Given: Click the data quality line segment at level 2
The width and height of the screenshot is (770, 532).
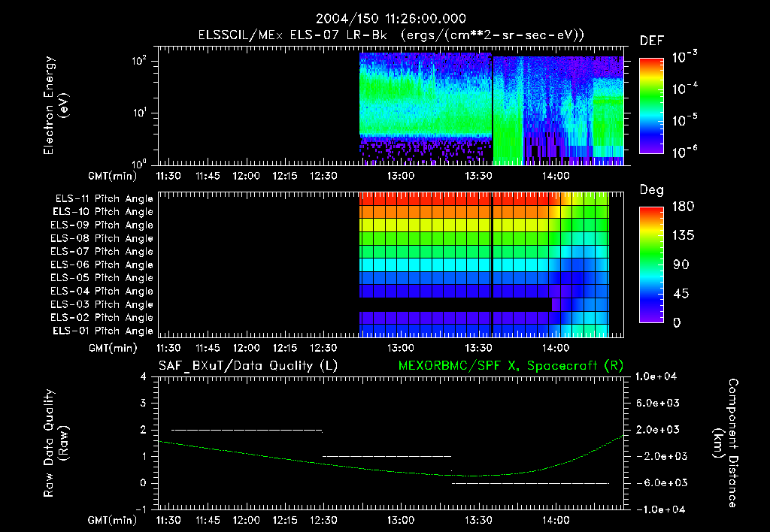Looking at the screenshot, I should (247, 430).
